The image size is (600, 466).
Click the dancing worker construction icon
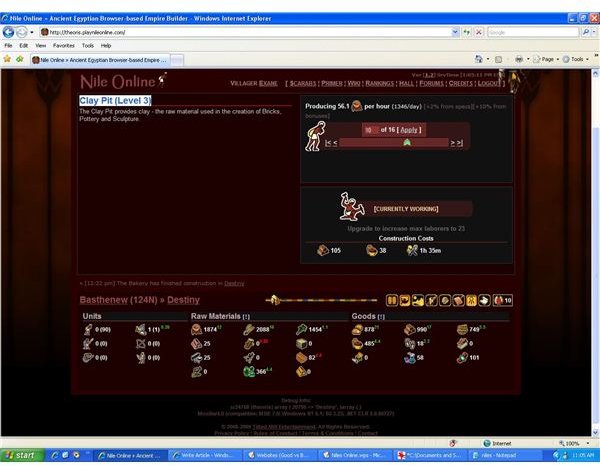[x=352, y=207]
